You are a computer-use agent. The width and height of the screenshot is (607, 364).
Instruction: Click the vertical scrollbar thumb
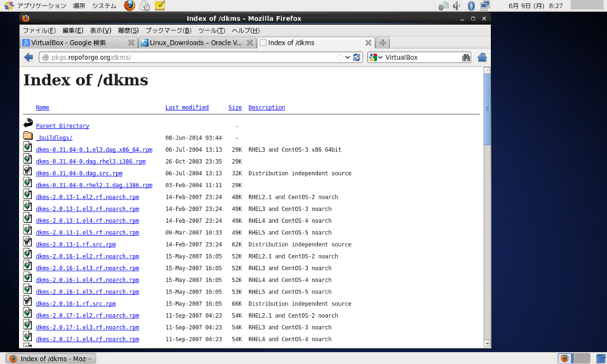point(487,109)
